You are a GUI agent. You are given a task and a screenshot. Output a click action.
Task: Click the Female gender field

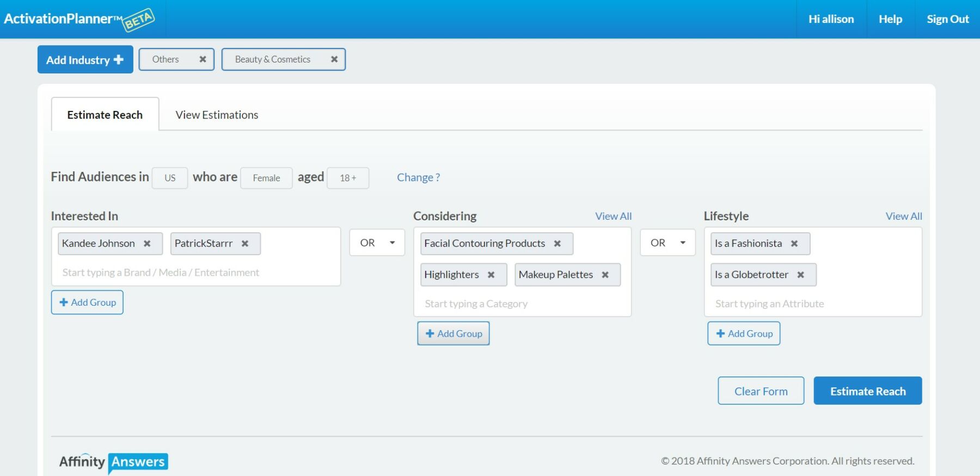(x=266, y=178)
